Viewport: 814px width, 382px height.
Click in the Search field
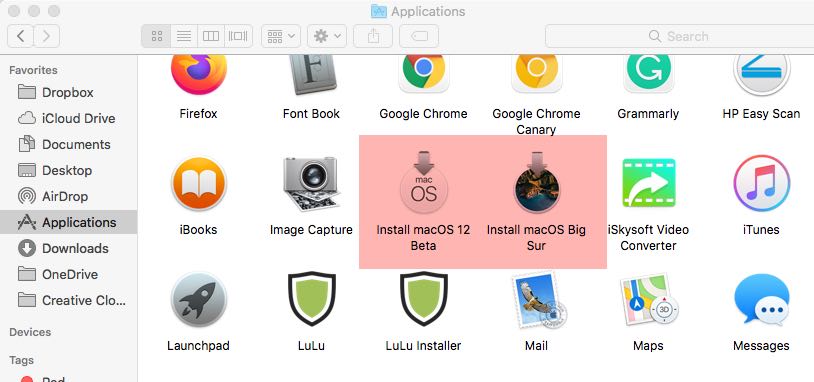pyautogui.click(x=680, y=36)
